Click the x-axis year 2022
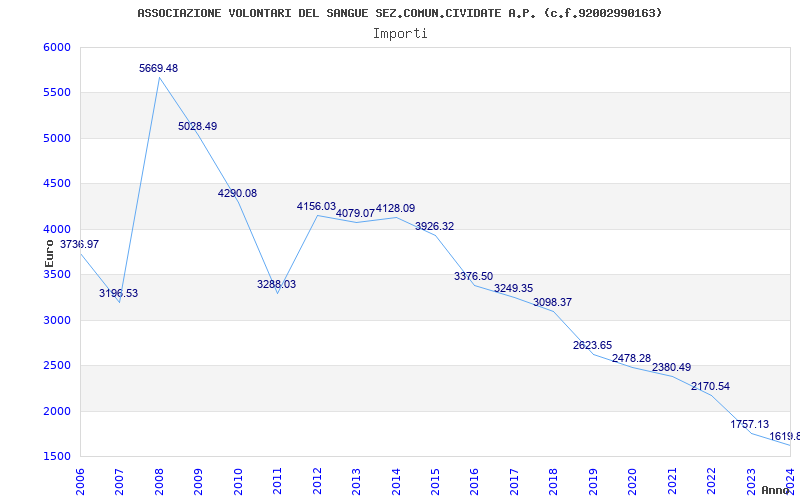Viewport: 800px width, 500px height. (711, 482)
